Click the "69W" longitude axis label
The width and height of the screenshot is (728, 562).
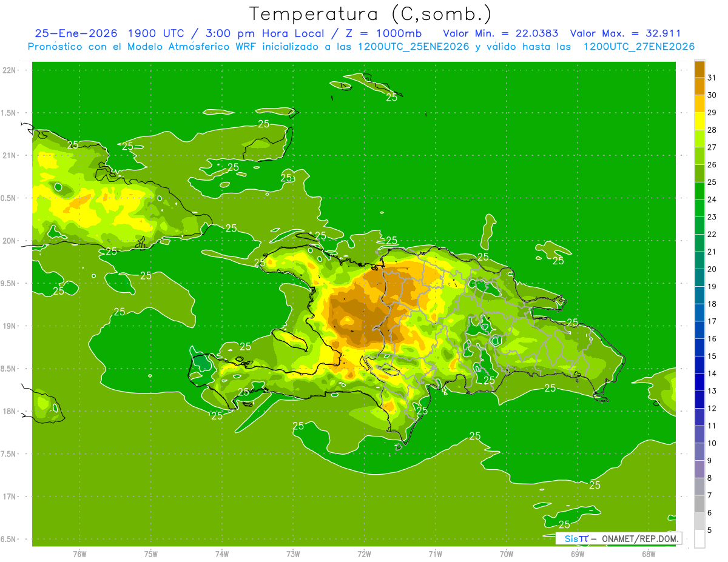tap(578, 554)
